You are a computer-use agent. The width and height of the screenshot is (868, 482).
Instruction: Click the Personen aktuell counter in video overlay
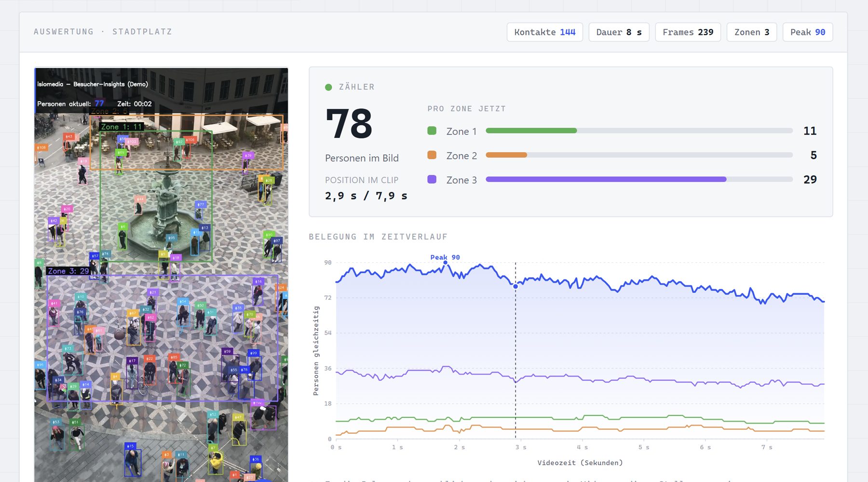point(70,104)
